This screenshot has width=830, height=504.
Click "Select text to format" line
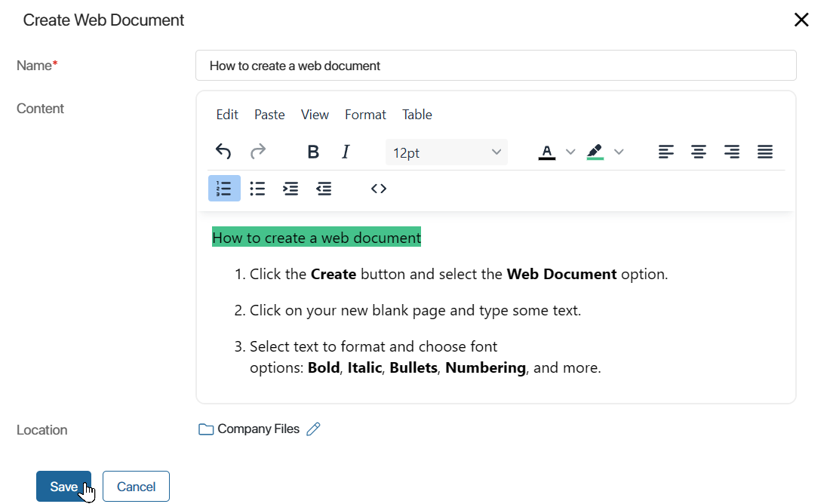[x=373, y=347]
